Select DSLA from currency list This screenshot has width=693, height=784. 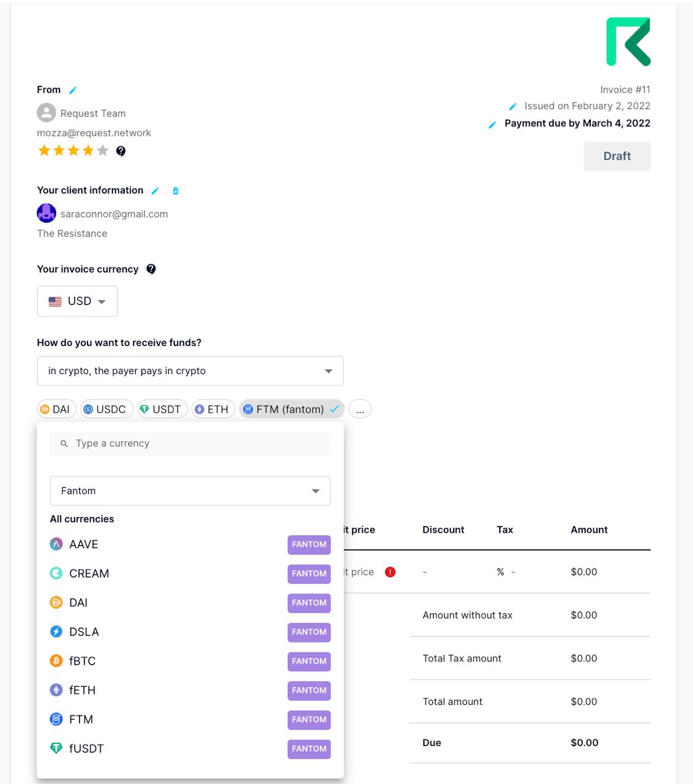(x=190, y=631)
